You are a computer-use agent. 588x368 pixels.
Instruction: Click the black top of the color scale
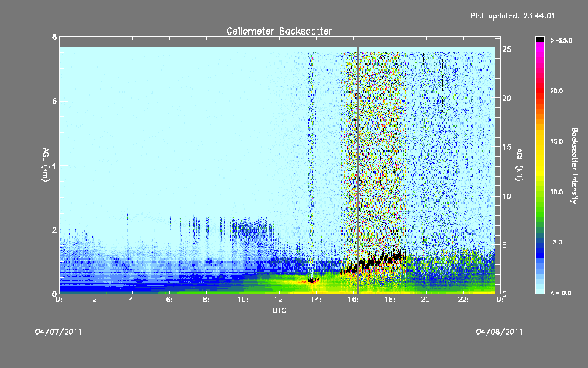coord(539,39)
